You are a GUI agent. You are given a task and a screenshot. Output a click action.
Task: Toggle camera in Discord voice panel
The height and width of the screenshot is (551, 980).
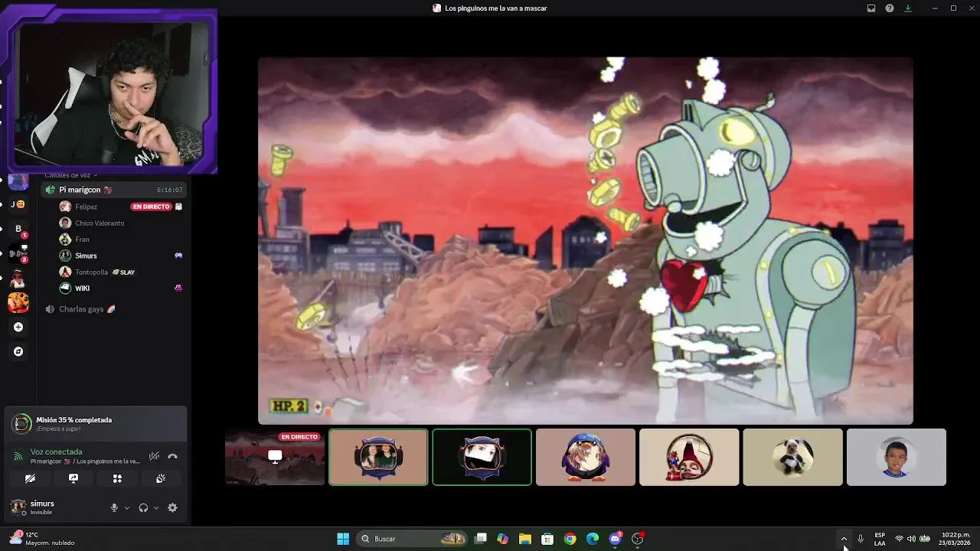coord(30,478)
